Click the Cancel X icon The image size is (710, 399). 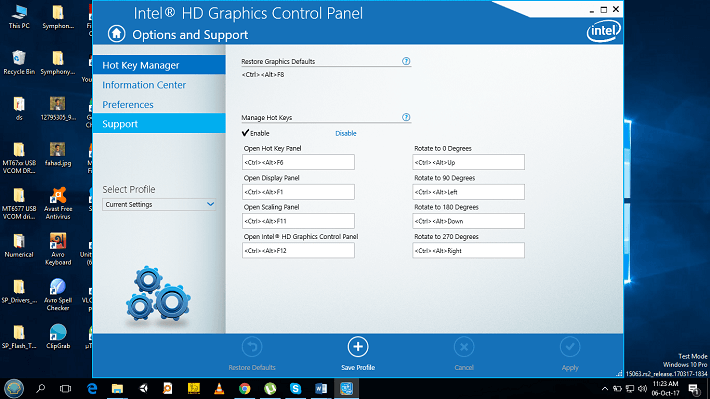pyautogui.click(x=464, y=347)
